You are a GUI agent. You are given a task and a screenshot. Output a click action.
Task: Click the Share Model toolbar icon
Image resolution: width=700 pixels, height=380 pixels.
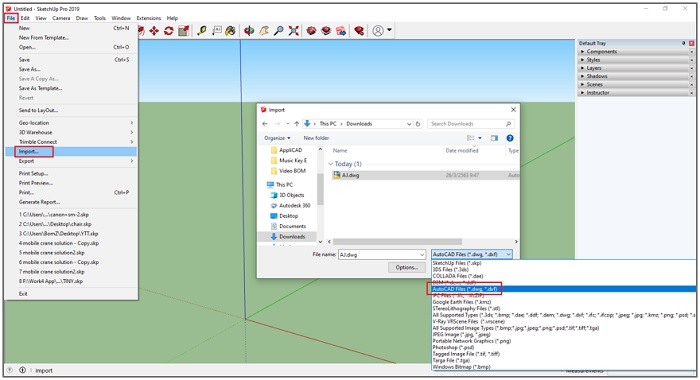(x=326, y=31)
